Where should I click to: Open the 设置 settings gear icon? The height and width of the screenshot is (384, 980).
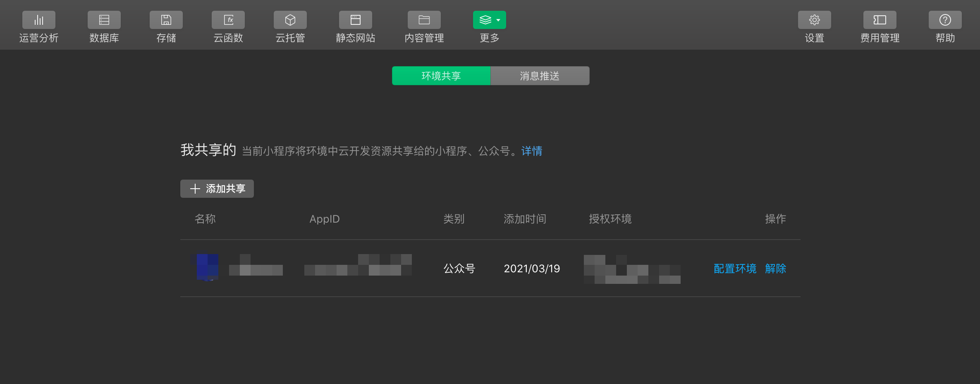[815, 20]
